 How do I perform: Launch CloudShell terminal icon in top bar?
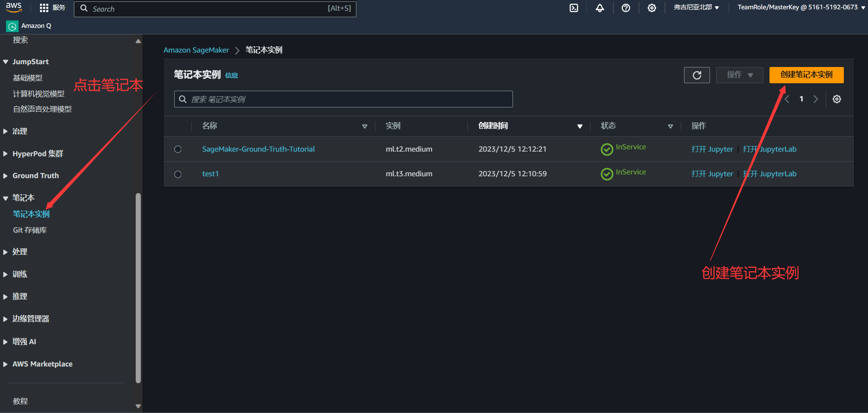click(x=574, y=8)
